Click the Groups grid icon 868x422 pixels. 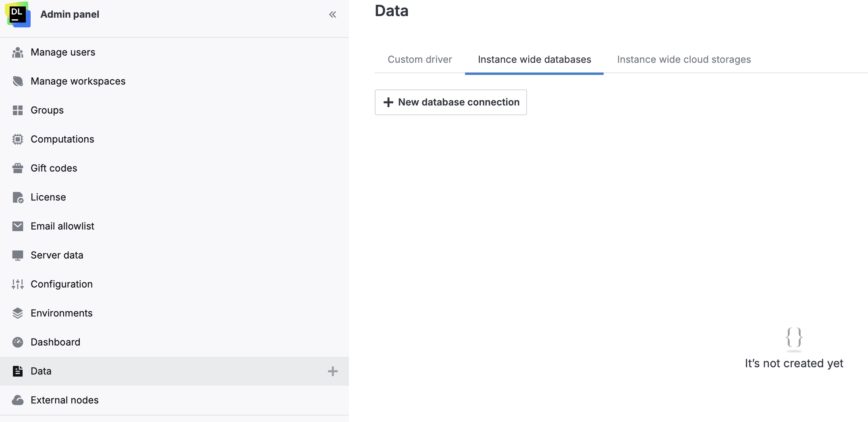point(18,110)
